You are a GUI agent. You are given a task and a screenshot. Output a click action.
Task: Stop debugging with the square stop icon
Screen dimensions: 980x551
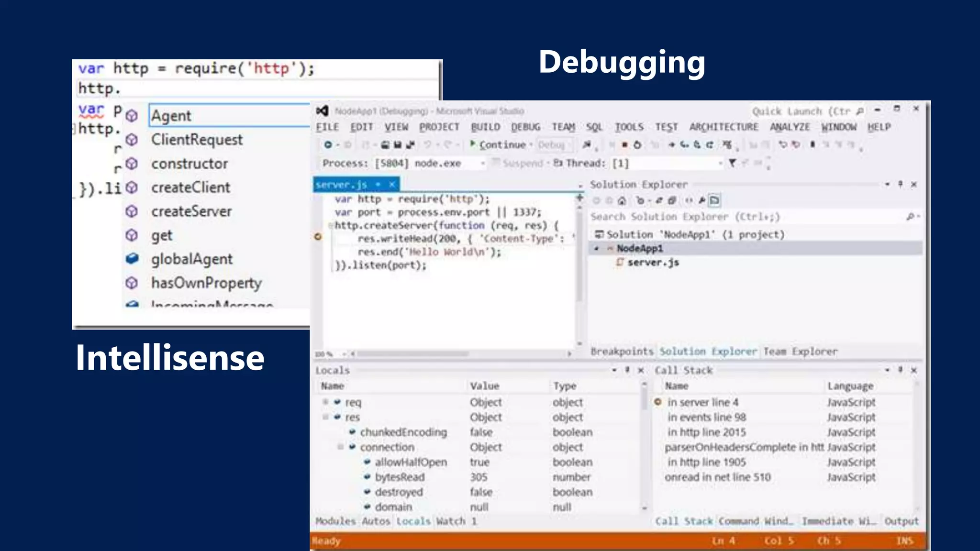(624, 144)
